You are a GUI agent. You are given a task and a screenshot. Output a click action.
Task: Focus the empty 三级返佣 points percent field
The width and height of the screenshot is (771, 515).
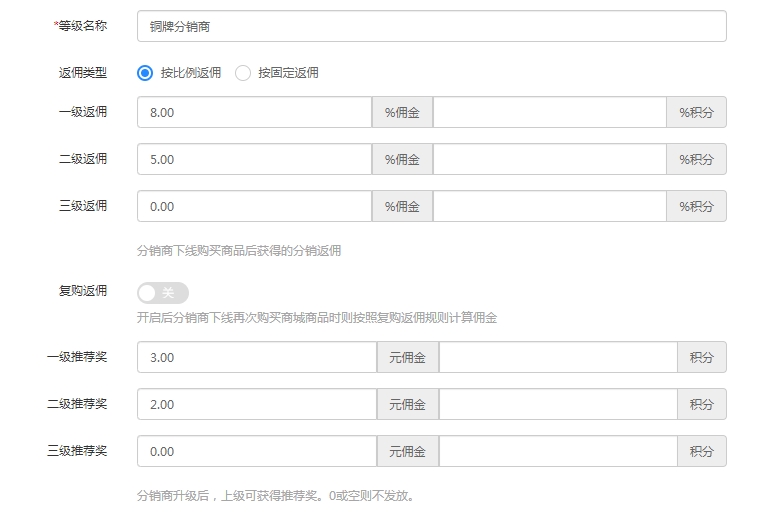(549, 207)
